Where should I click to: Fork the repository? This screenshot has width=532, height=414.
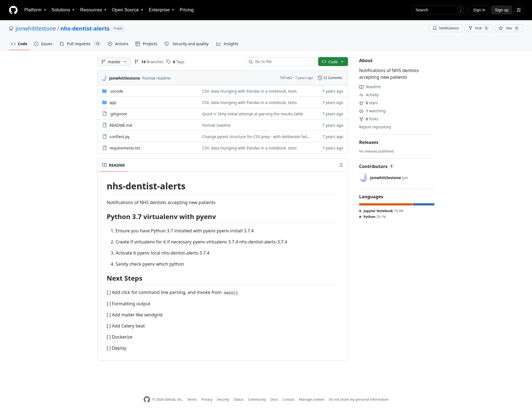(x=479, y=28)
